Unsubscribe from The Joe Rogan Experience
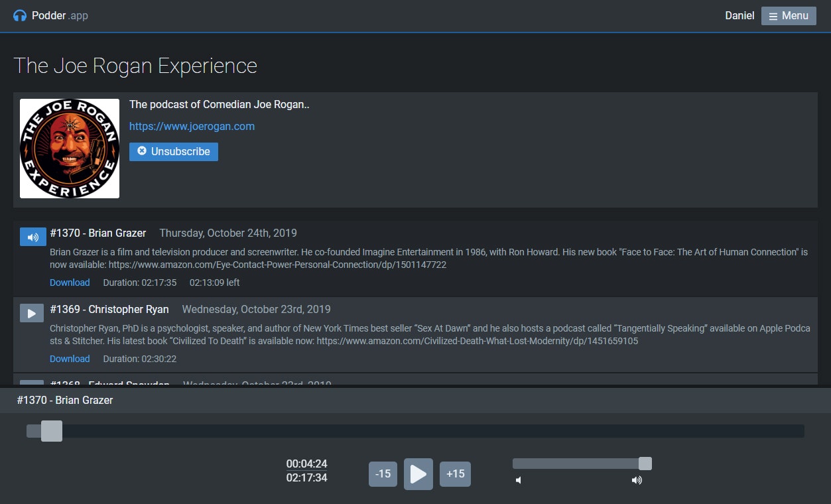 [x=174, y=151]
